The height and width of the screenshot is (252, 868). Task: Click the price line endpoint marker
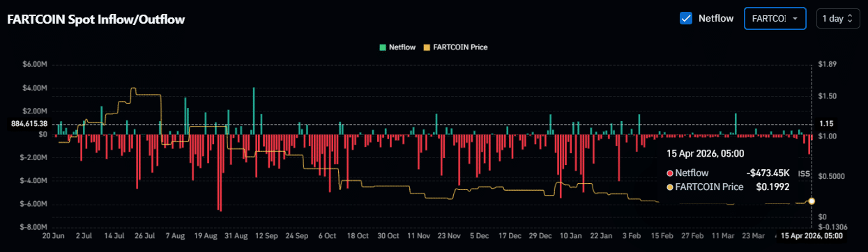click(x=812, y=201)
